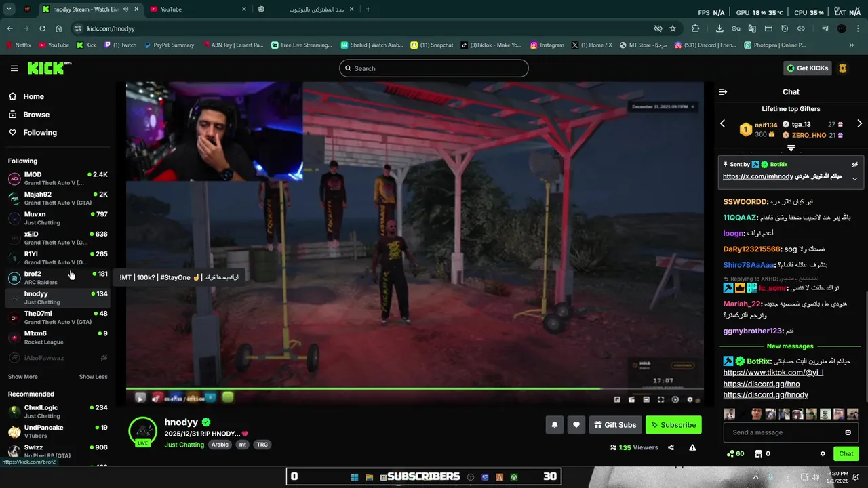
Task: Collapse the chat panel
Action: pos(723,91)
